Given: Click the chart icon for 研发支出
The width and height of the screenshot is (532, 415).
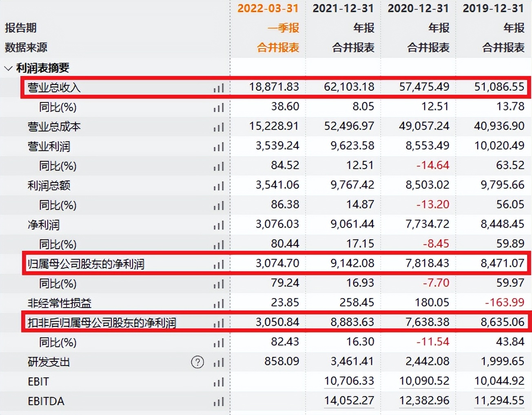Looking at the screenshot, I should 219,363.
